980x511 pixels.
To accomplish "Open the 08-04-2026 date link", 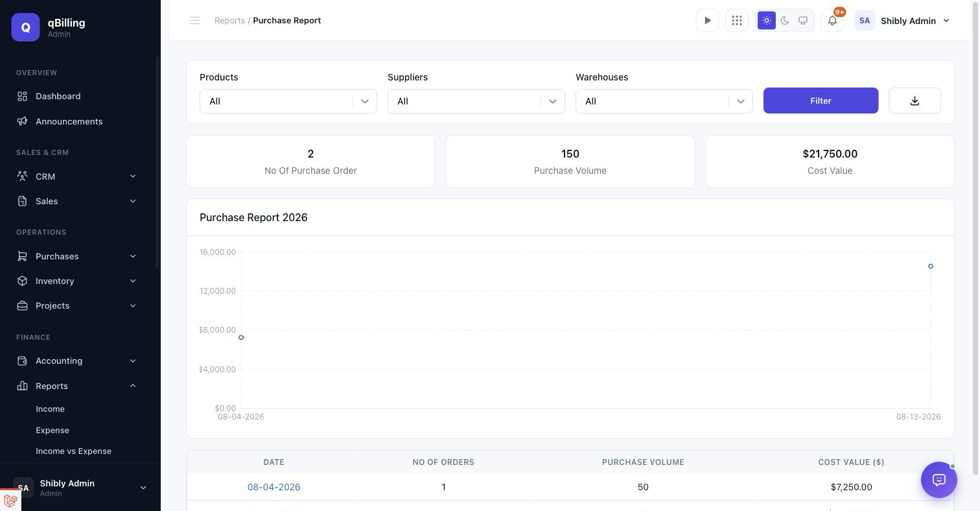I will 274,487.
